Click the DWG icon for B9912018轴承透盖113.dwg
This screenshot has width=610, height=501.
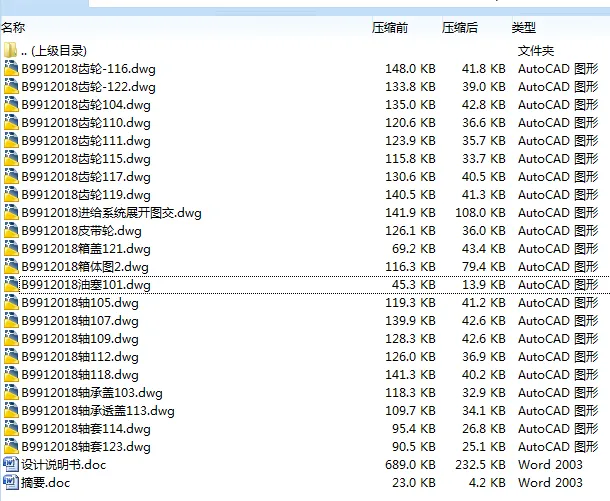(11, 410)
